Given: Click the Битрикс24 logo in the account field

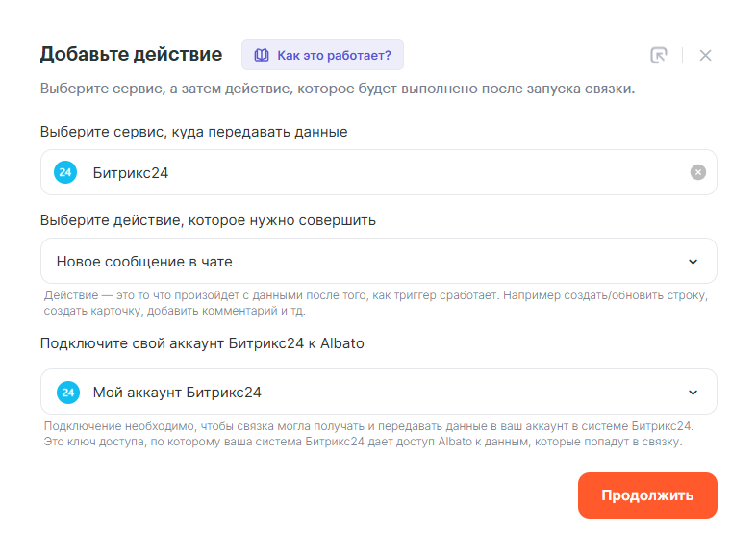Looking at the screenshot, I should [x=65, y=392].
